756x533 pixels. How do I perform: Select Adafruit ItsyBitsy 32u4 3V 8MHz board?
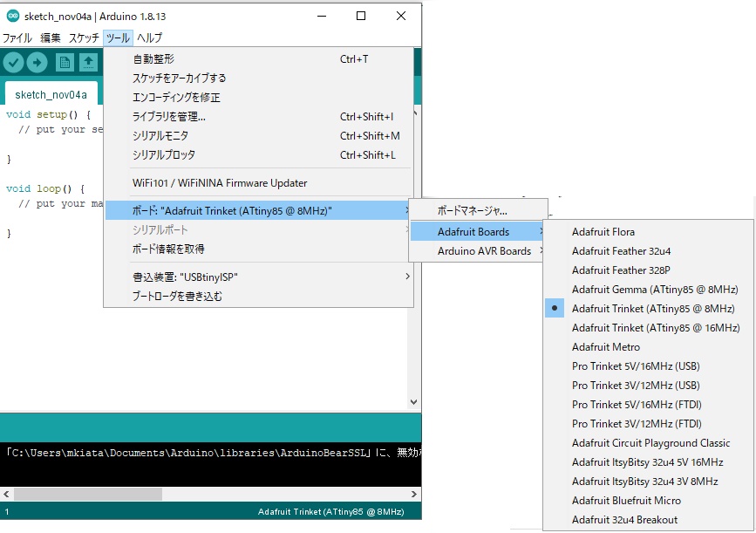tap(649, 482)
